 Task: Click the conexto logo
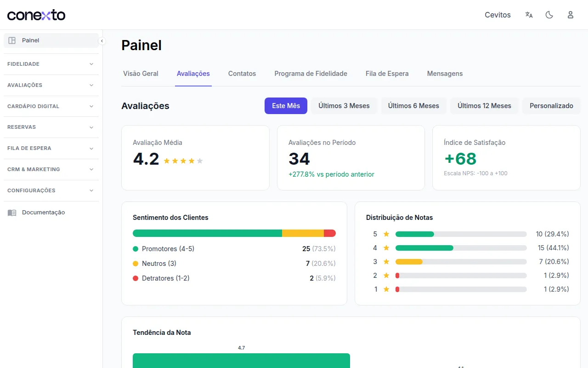point(36,15)
